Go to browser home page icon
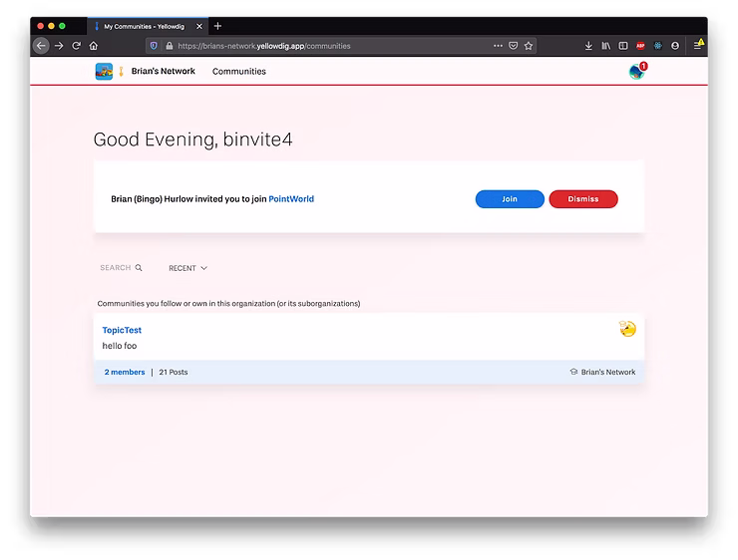The width and height of the screenshot is (738, 560). point(94,46)
